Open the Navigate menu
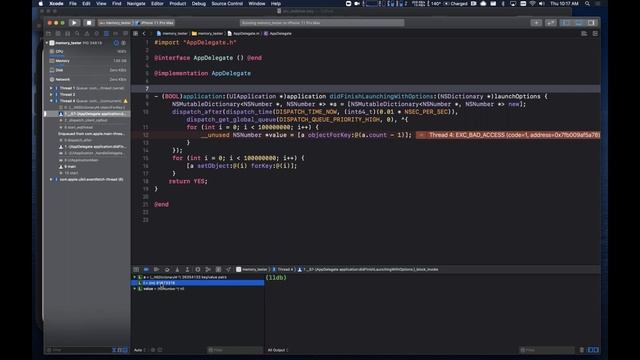The width and height of the screenshot is (640, 360). click(136, 3)
